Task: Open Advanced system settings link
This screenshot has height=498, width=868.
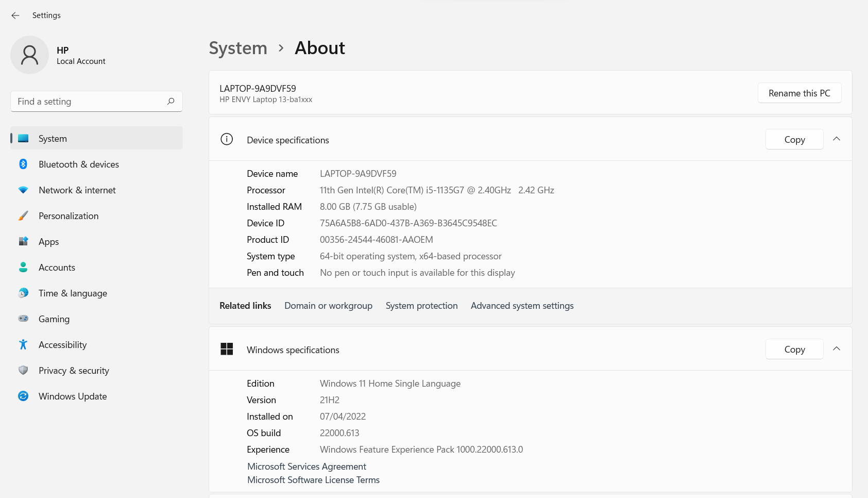Action: 522,306
